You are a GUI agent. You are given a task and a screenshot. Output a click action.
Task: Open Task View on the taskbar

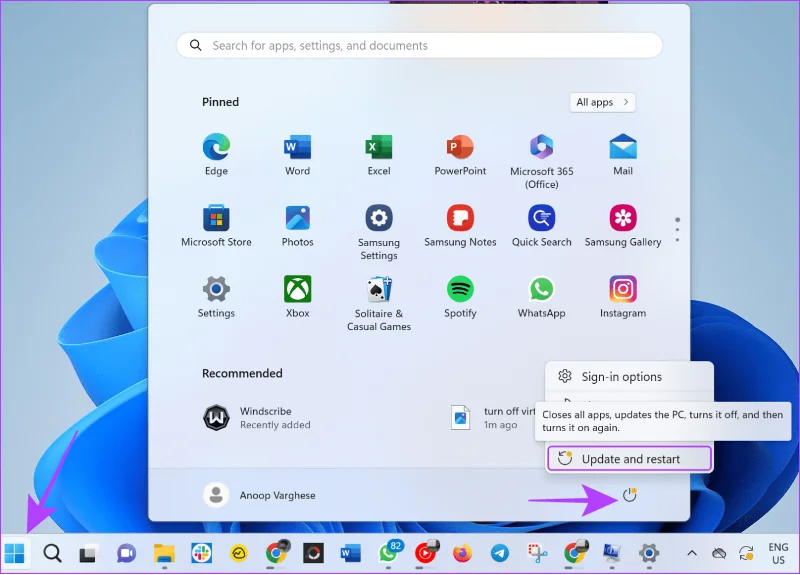[89, 553]
